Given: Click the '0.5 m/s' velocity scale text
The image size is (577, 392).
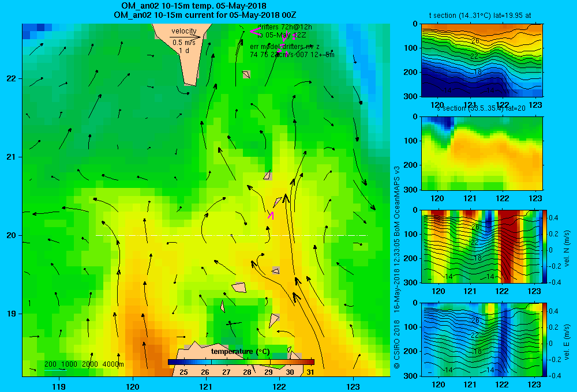Looking at the screenshot, I should (184, 43).
